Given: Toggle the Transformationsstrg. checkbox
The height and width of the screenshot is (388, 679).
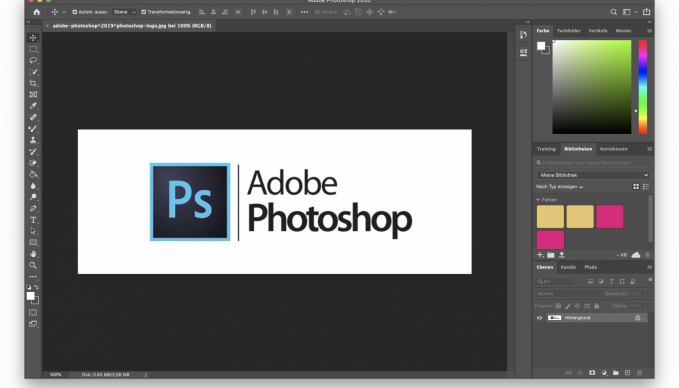Looking at the screenshot, I should pyautogui.click(x=144, y=12).
